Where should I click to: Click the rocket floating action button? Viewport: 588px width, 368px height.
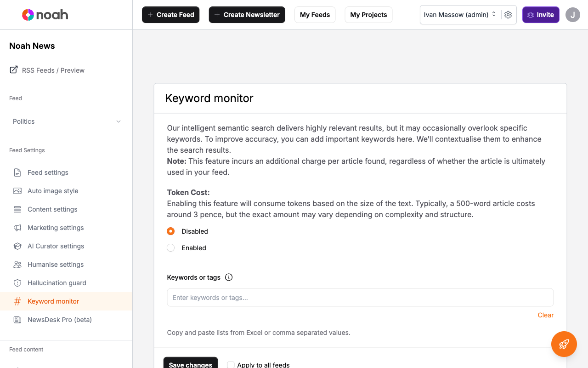(564, 344)
